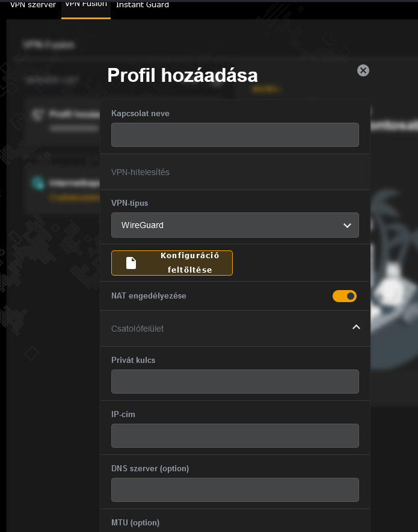Toggle NAT engedélyezése switch off

(x=345, y=296)
